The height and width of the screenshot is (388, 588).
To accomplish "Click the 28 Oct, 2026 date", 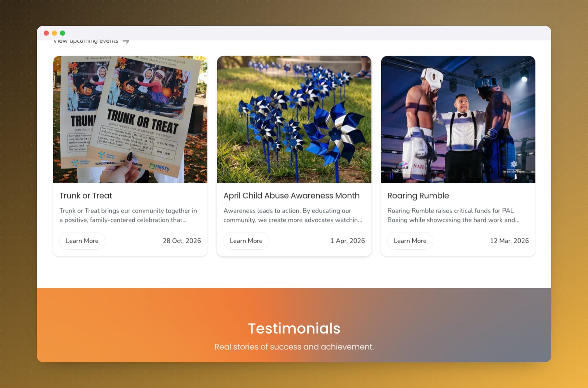I will click(x=182, y=241).
